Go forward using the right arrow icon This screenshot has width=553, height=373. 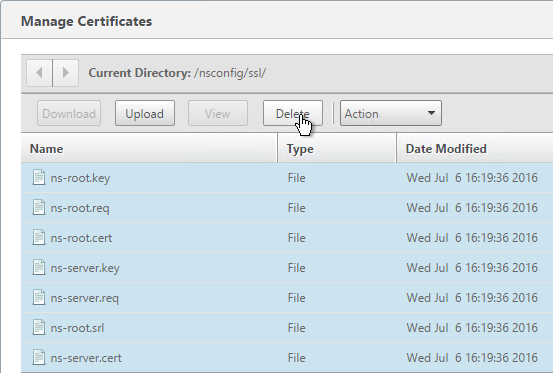[x=66, y=73]
